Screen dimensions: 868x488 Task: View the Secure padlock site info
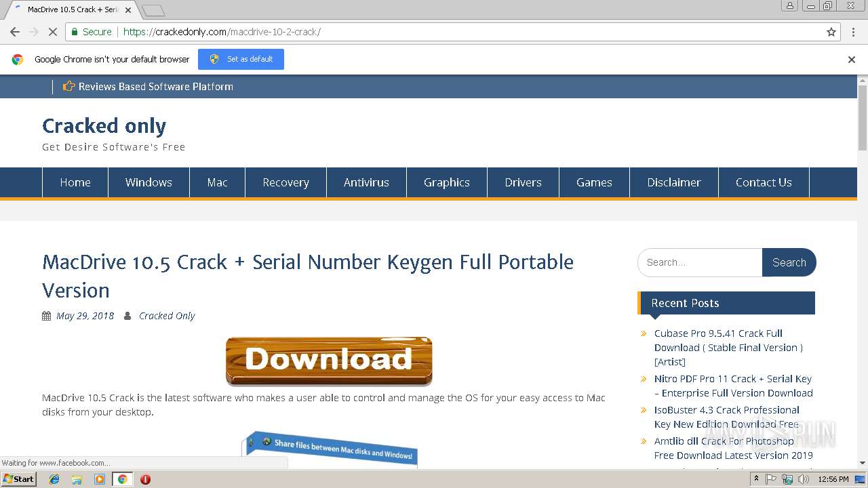click(91, 32)
